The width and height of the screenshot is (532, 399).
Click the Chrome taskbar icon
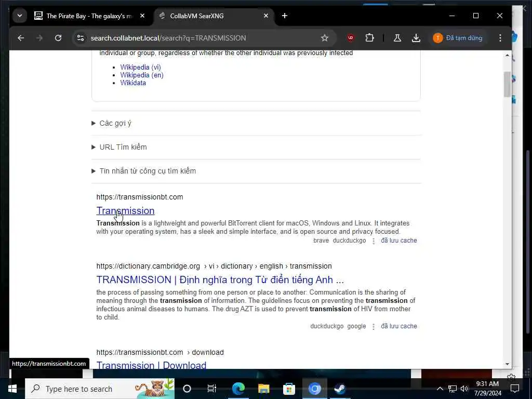[x=314, y=389]
